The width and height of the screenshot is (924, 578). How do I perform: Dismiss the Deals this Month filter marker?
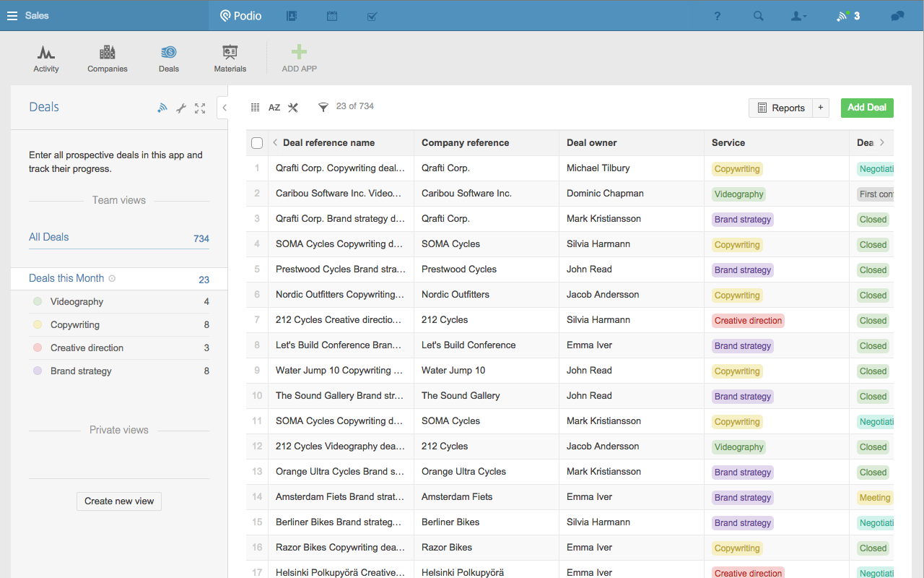112,278
